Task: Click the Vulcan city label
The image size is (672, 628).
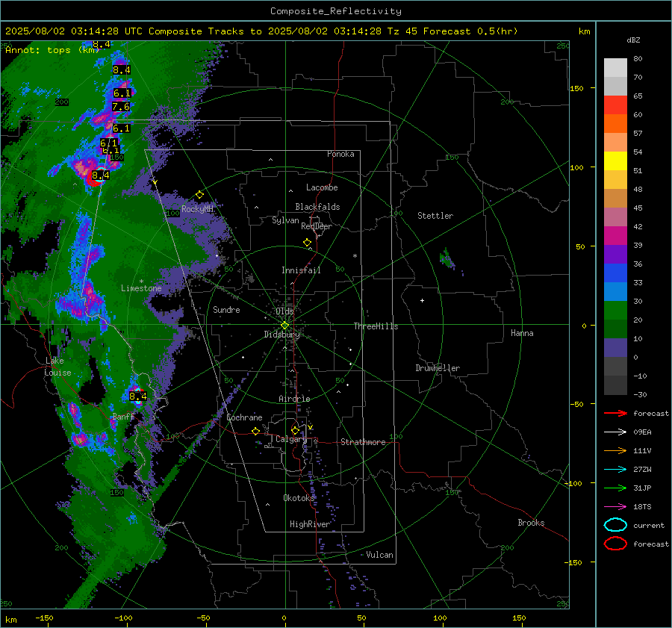Action: [x=379, y=555]
